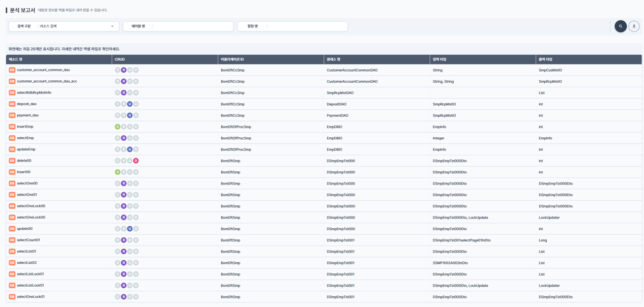The width and height of the screenshot is (644, 307).
Task: Click purple R badge in selectEmp row
Action: click(x=124, y=138)
